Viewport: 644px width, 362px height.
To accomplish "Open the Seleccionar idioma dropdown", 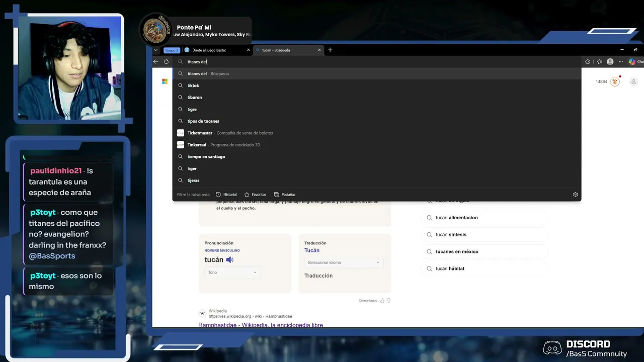I will coord(344,262).
